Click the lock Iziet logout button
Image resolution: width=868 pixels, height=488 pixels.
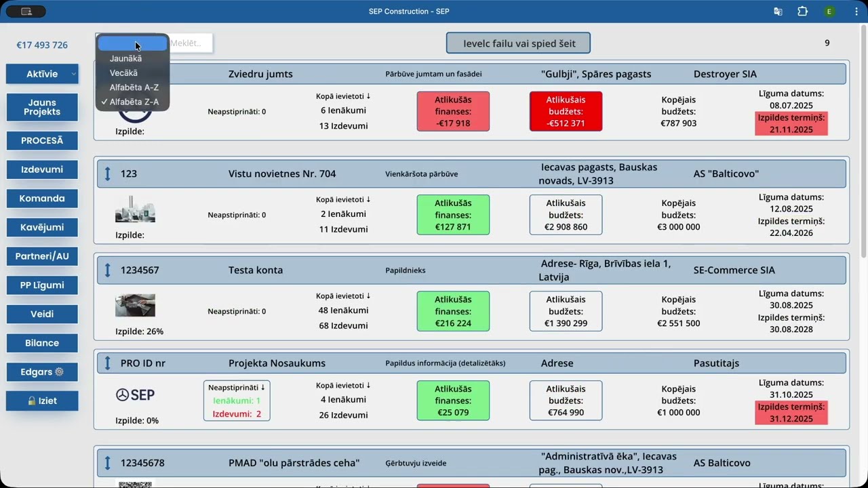[x=42, y=401]
